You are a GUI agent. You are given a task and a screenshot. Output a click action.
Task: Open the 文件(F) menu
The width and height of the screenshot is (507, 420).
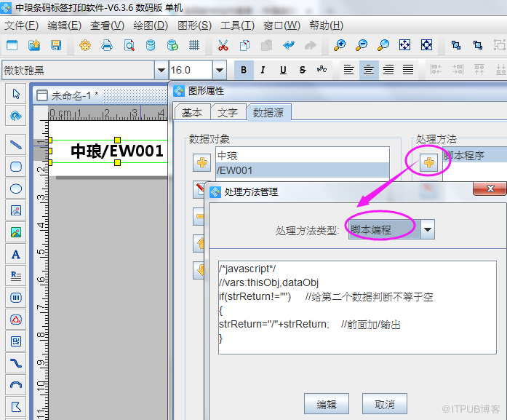[x=21, y=25]
